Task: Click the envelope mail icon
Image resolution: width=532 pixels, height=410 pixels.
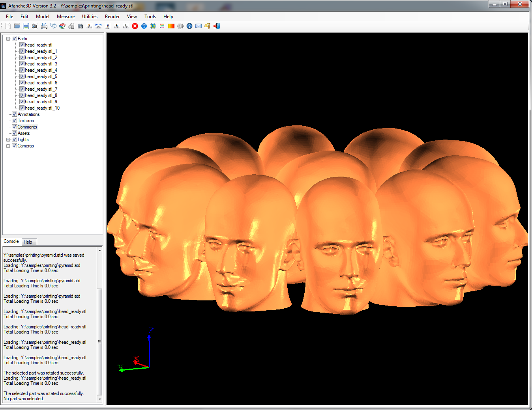Action: click(199, 26)
